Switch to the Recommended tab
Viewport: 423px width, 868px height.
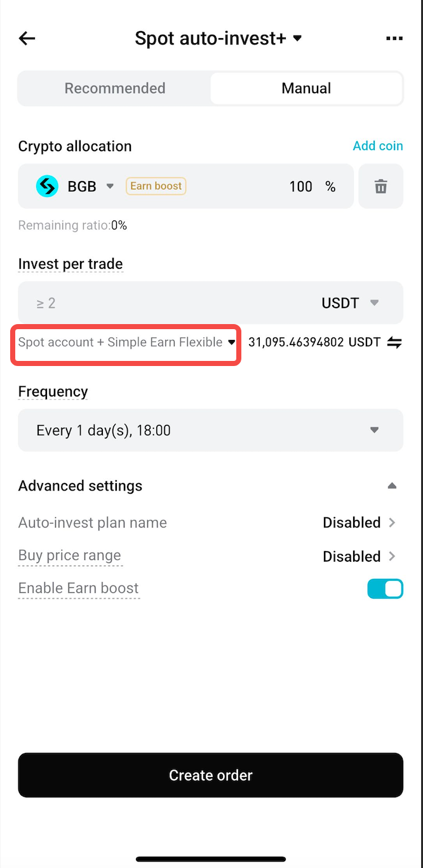coord(114,88)
